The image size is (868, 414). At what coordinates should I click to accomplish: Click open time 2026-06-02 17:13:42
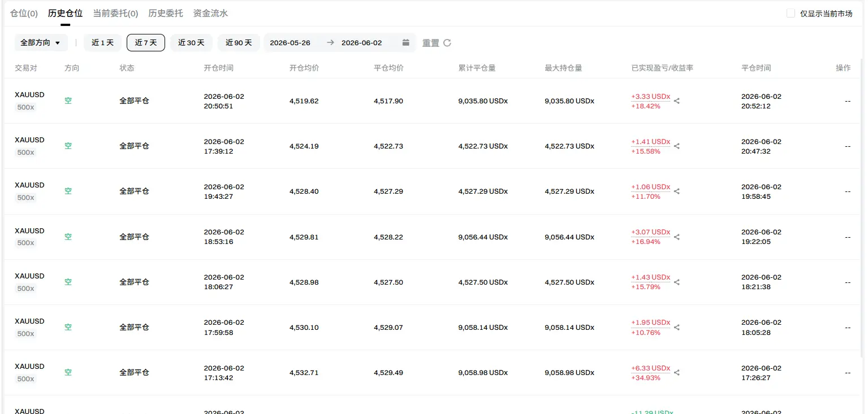pos(224,373)
